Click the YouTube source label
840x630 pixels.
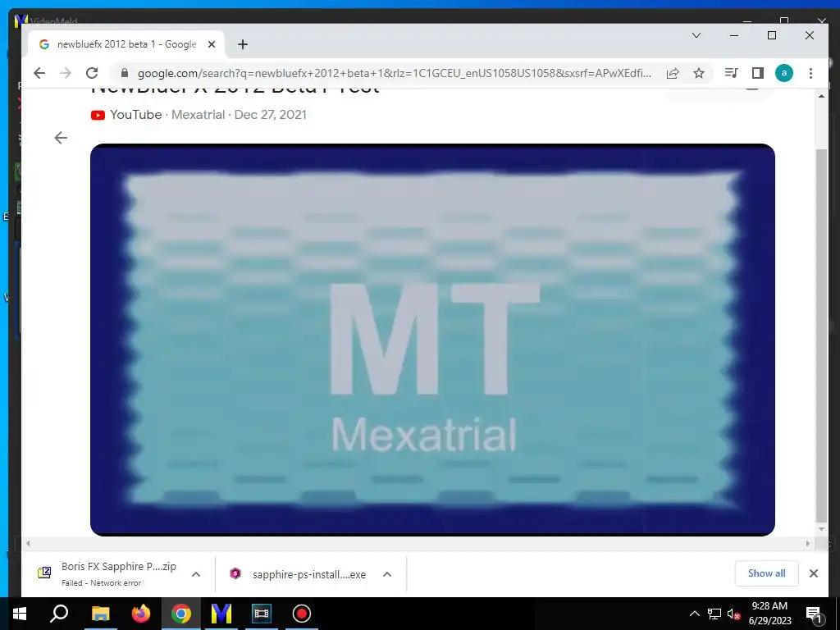126,115
